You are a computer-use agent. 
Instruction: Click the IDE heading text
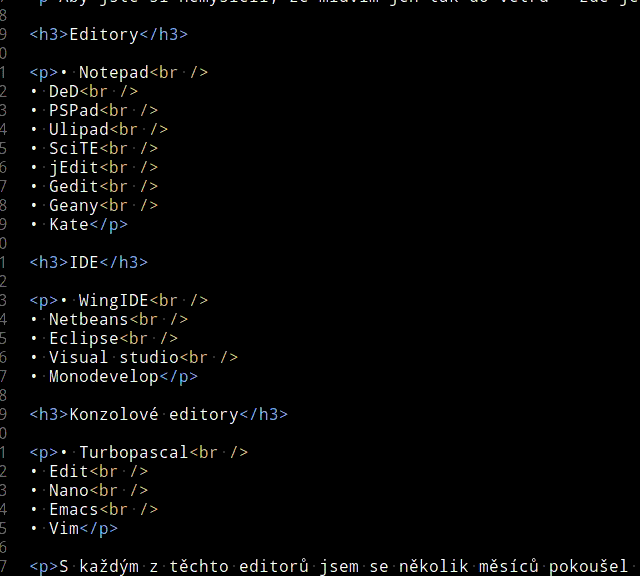coord(84,262)
